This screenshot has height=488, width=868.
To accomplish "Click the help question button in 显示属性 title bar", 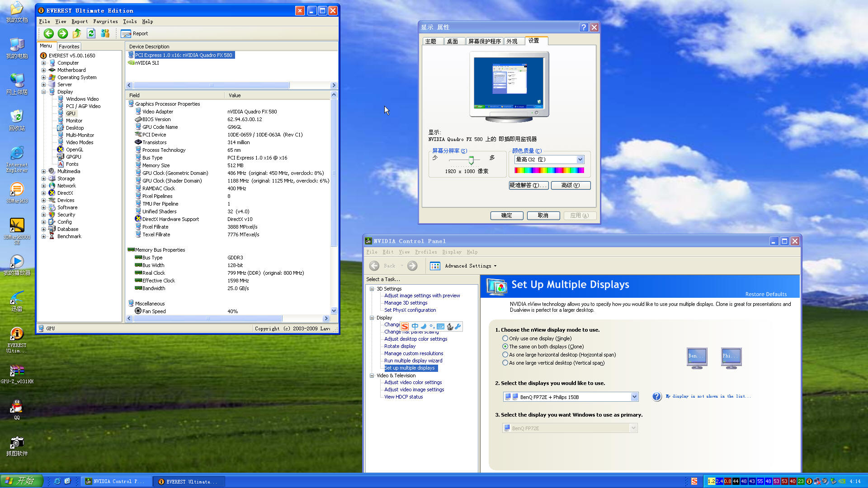I will tap(584, 28).
